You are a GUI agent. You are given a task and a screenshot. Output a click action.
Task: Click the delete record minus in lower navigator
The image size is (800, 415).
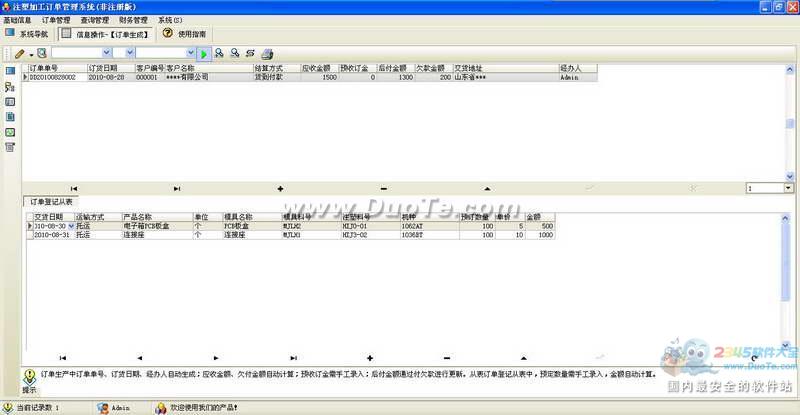(x=446, y=358)
